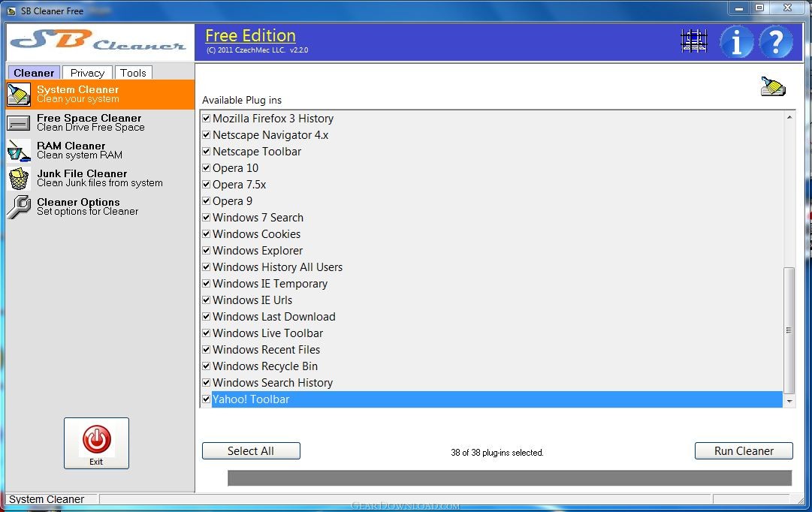Open Junk File Cleaner entry text

[100, 179]
